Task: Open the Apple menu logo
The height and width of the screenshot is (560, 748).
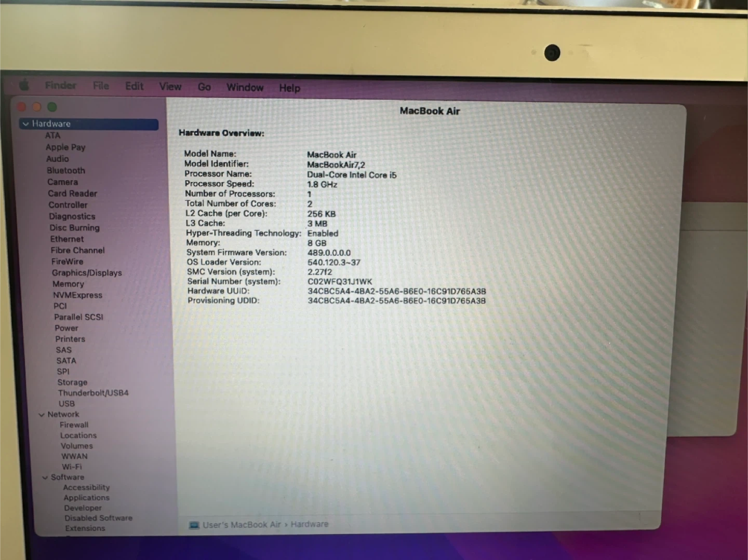Action: 24,85
